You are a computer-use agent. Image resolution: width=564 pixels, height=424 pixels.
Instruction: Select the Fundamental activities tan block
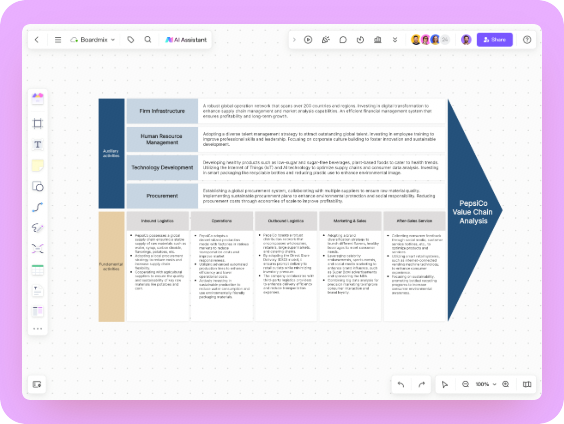[x=112, y=266]
